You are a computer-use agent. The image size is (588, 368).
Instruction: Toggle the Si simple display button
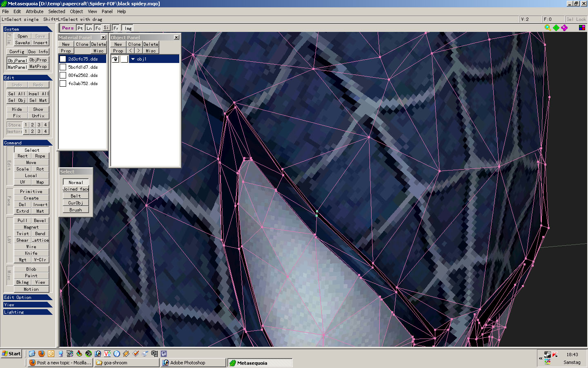click(106, 28)
